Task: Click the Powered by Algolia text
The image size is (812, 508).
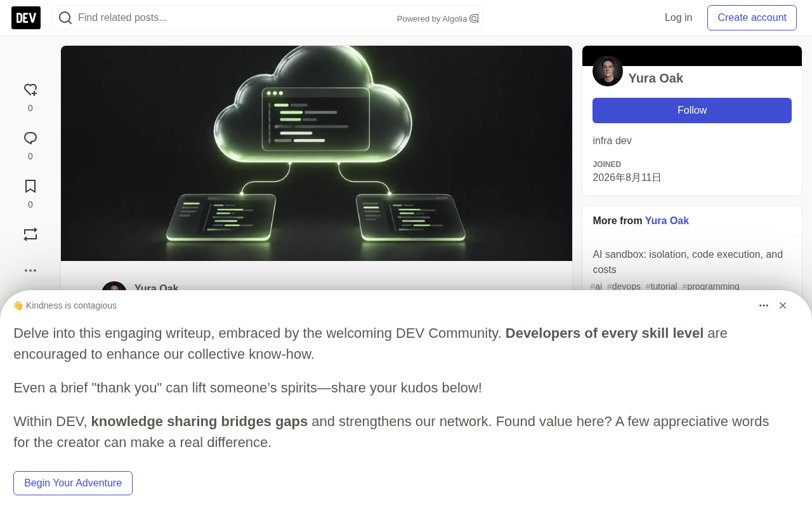Action: [432, 18]
